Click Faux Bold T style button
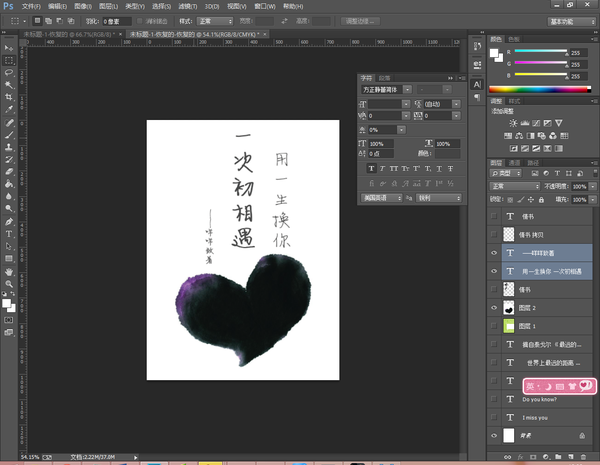600x465 pixels. 371,169
